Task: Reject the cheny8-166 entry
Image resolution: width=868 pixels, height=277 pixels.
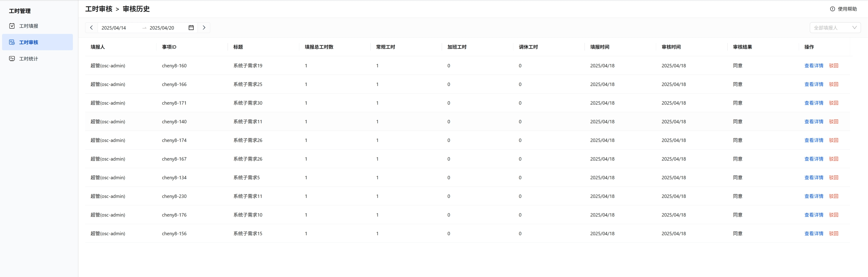Action: click(834, 84)
